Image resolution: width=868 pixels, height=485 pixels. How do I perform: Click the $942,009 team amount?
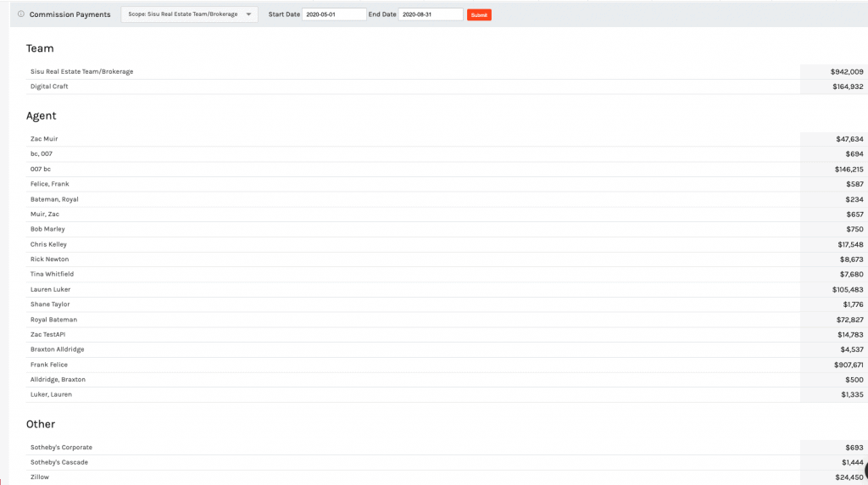(x=847, y=71)
